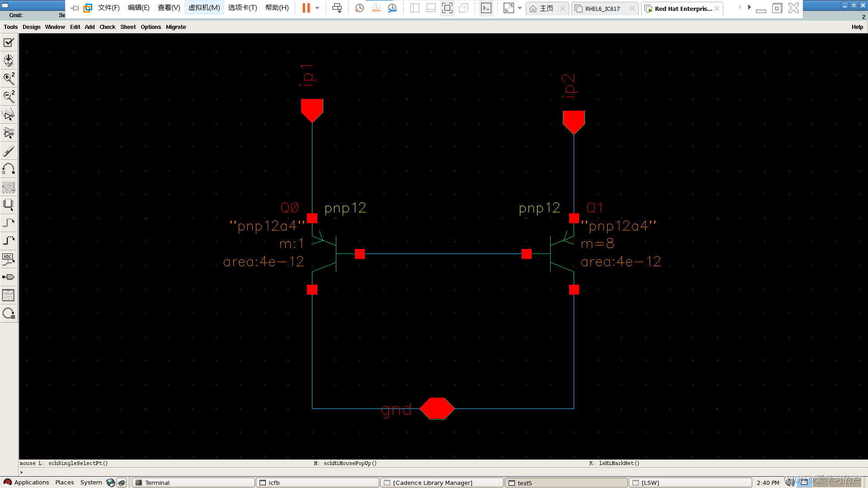
Task: Click the Save icon below Check and Save
Action: pos(9,61)
